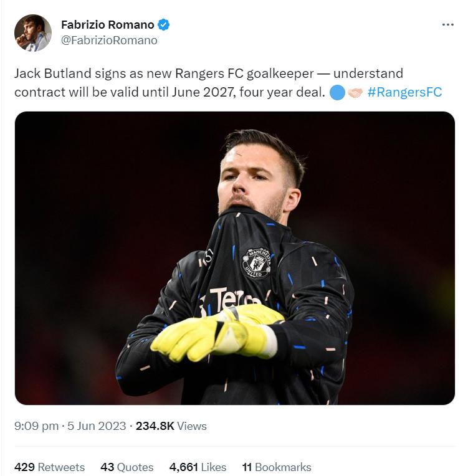Click the tweet text about Jack Butland
Viewport: 463px width, 476px height.
tap(227, 83)
